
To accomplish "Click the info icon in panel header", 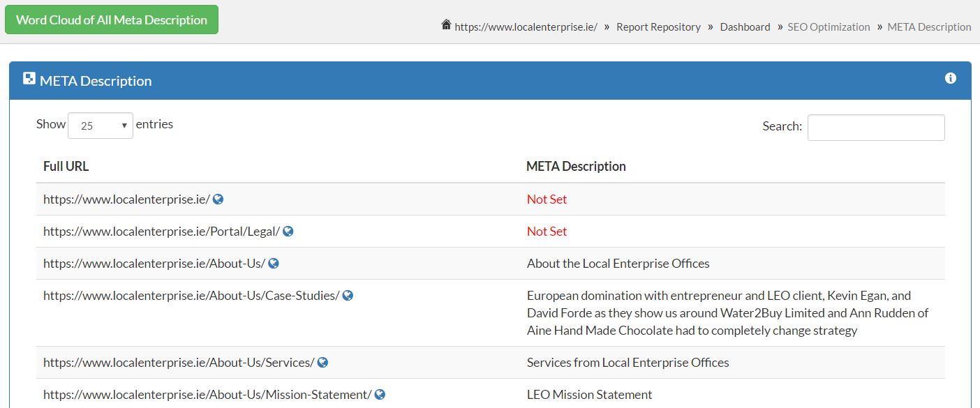I will (x=950, y=78).
